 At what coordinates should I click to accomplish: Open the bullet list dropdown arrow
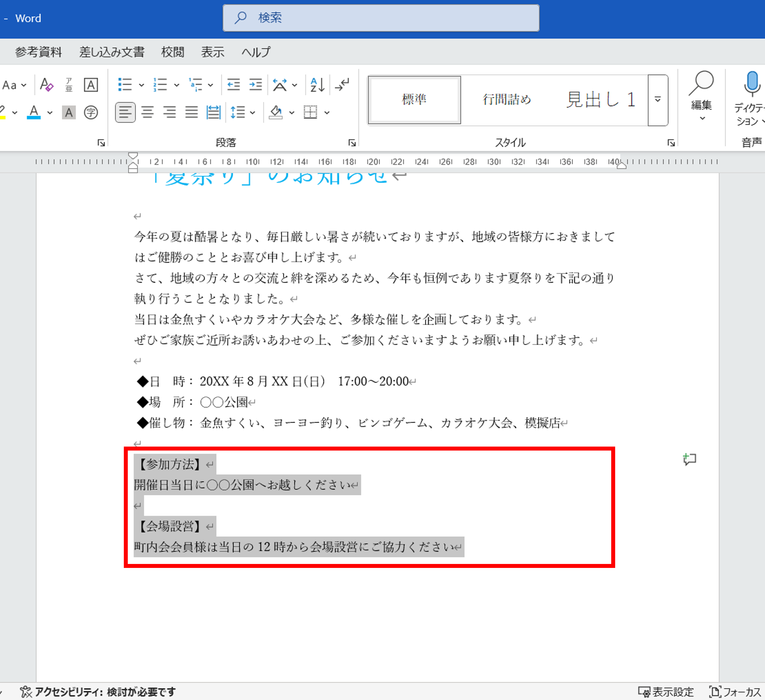(x=141, y=85)
